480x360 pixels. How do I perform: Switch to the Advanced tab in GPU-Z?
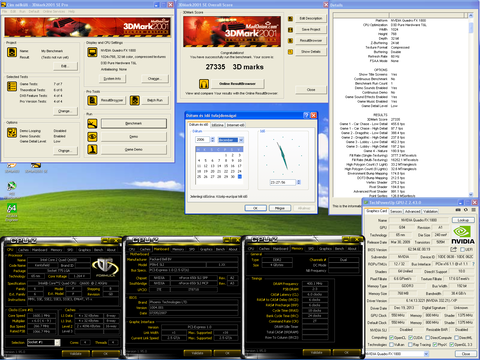(x=412, y=211)
